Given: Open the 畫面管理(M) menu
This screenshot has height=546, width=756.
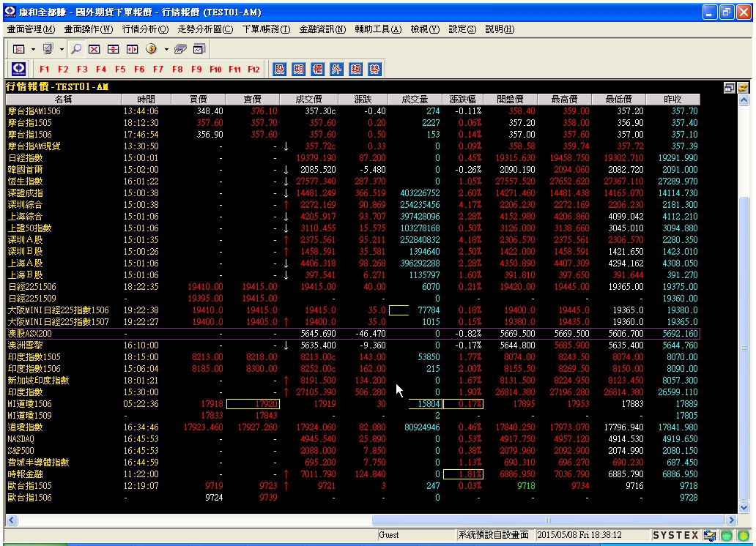Looking at the screenshot, I should pos(31,29).
